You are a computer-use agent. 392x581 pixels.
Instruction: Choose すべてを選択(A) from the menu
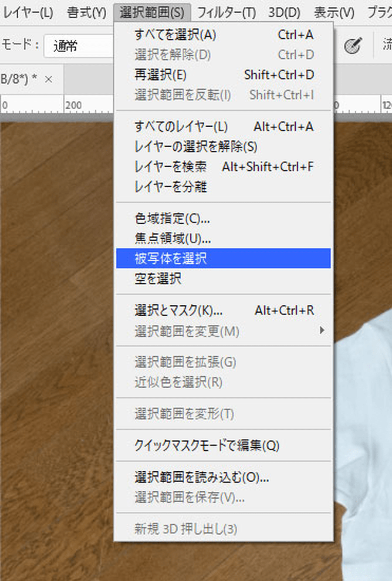pos(223,35)
